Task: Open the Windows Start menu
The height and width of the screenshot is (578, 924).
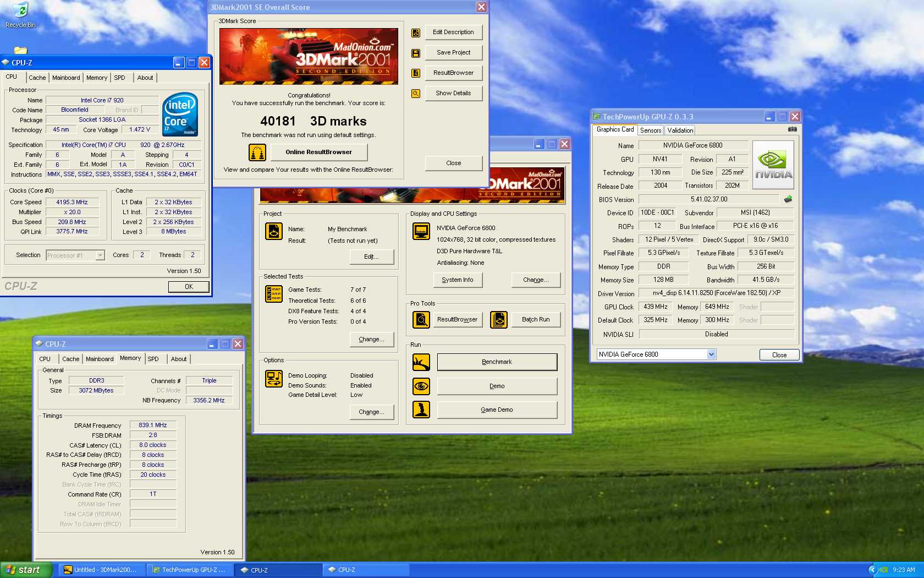Action: [x=26, y=570]
